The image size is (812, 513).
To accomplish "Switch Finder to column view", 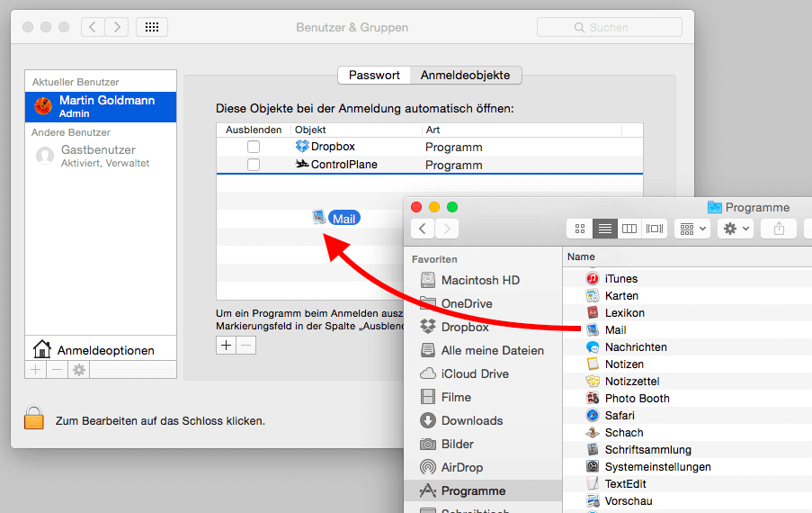I will click(x=629, y=229).
